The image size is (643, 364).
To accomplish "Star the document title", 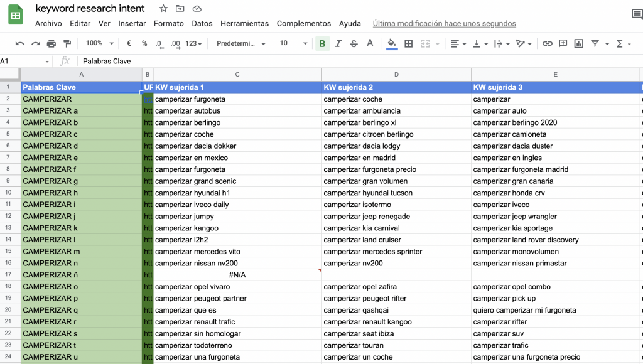I will pos(163,9).
